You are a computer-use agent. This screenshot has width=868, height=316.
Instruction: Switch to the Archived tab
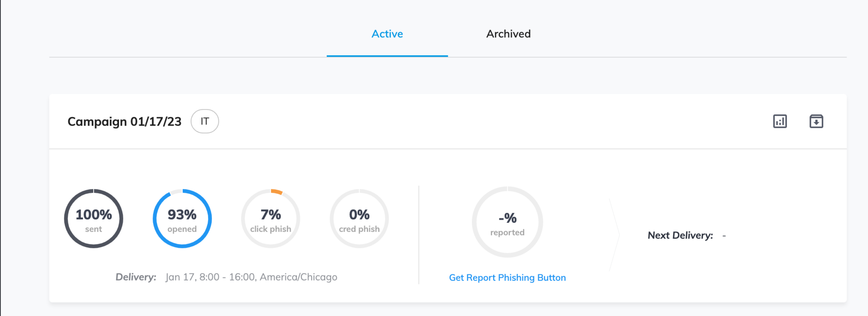point(508,34)
